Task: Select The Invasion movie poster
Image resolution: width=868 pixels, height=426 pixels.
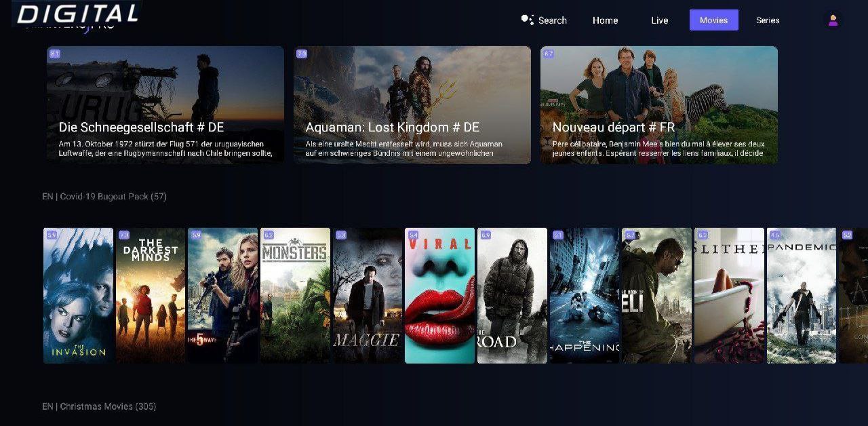Action: [x=78, y=296]
